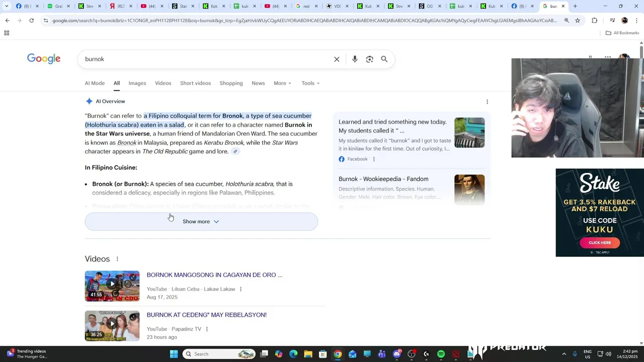Open BORNOK MANGOSONG IN CAGAYAN DE ORO video link

tap(214, 275)
